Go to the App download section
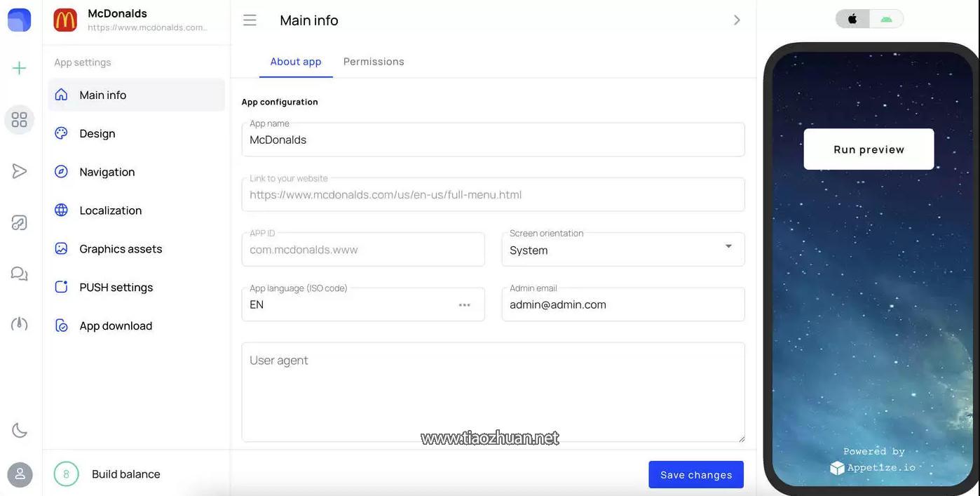The height and width of the screenshot is (496, 980). (116, 326)
